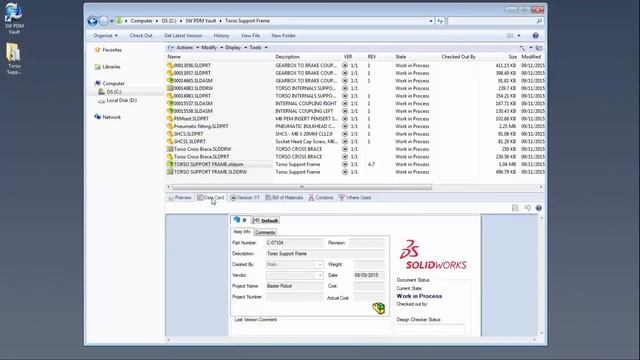Viewport: 640px width, 360px height.
Task: Click the drawing icon of Torso Cross Brace.SLDDRW
Action: (170, 149)
